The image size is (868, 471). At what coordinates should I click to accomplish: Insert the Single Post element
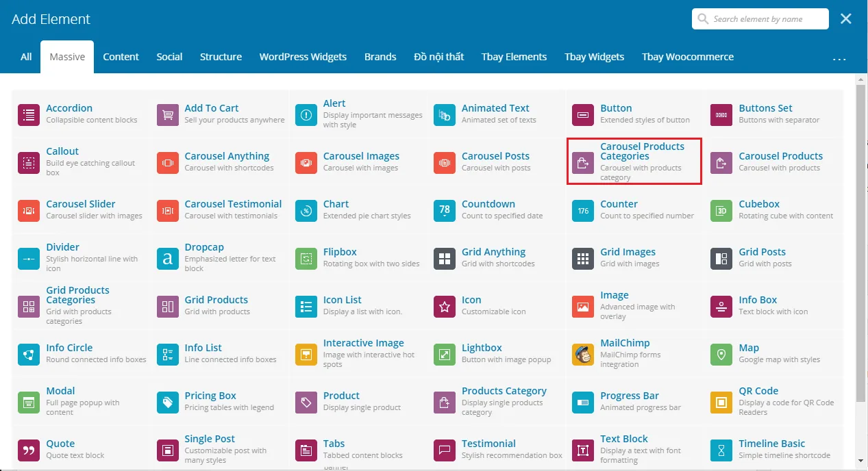(220, 449)
